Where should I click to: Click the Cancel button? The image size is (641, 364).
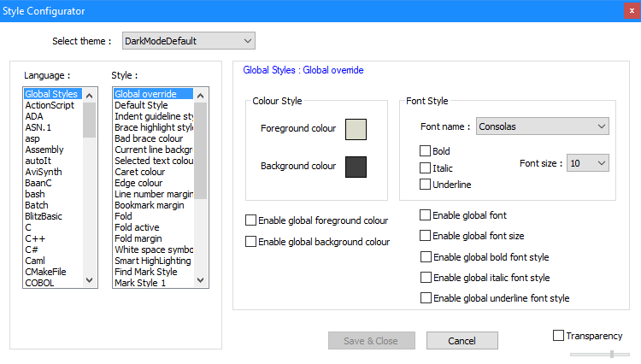pos(462,341)
